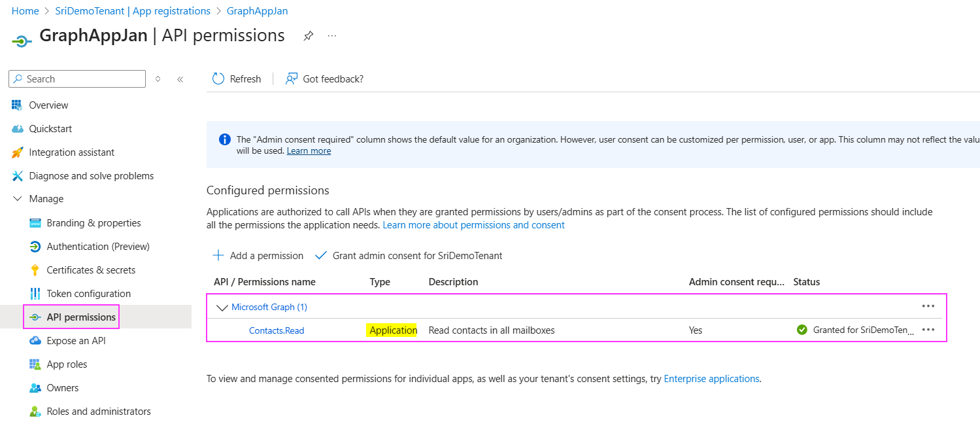
Task: Click the API / Permissions name column header
Action: (265, 282)
